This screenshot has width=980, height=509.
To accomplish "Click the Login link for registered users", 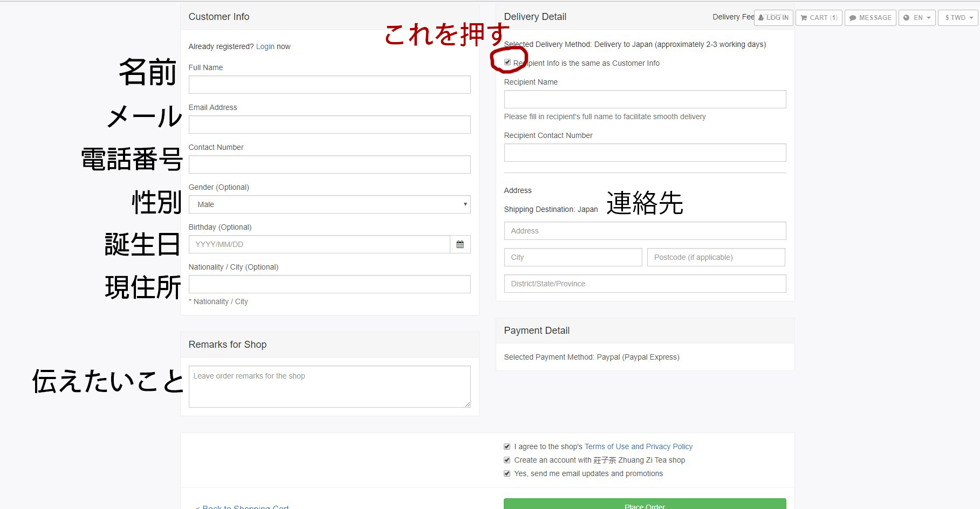I will [x=265, y=47].
